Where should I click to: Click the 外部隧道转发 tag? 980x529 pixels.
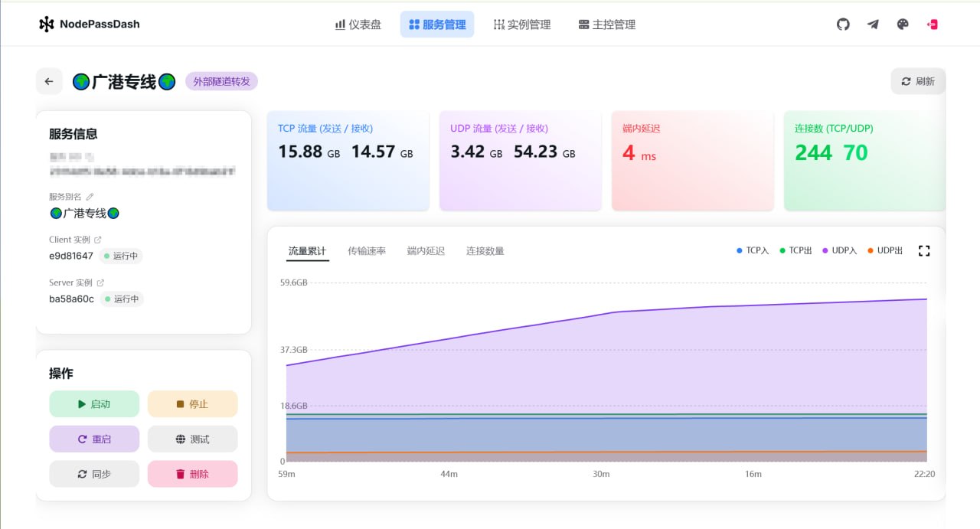pos(221,81)
